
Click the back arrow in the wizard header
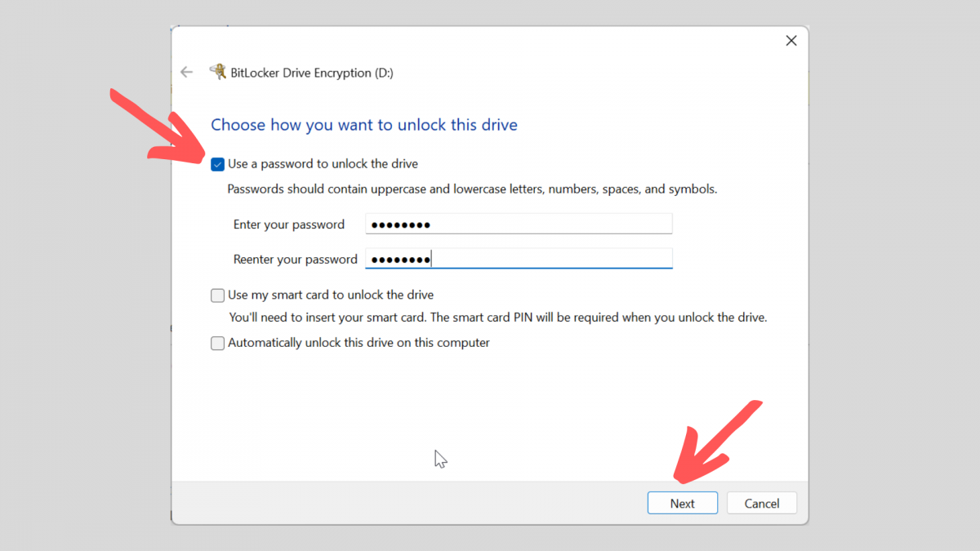(x=186, y=73)
